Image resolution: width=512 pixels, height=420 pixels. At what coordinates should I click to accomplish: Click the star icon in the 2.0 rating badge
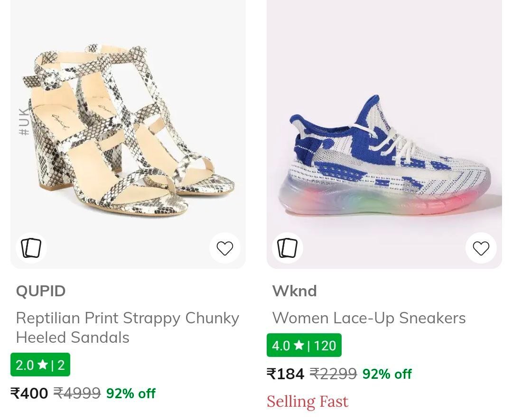click(42, 365)
